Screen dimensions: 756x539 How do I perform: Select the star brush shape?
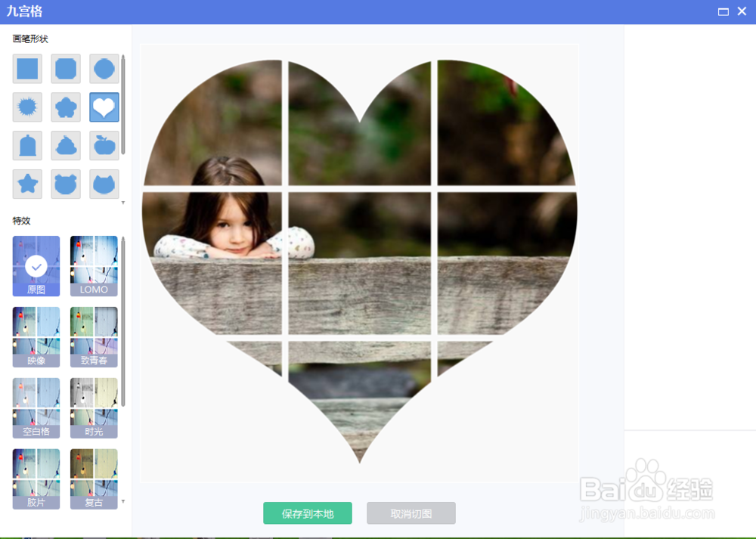pos(27,184)
